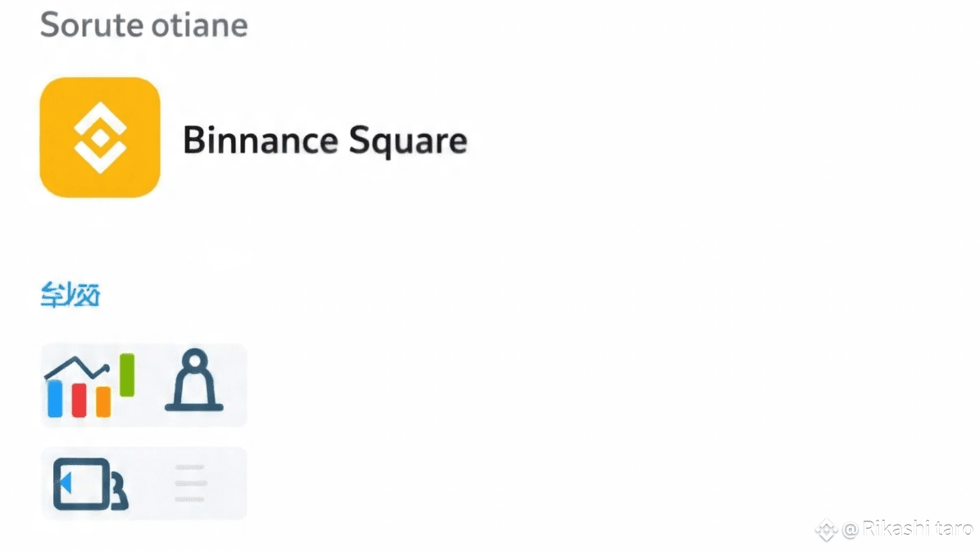Click the round head of bell icon
This screenshot has height=551, width=980.
[195, 360]
